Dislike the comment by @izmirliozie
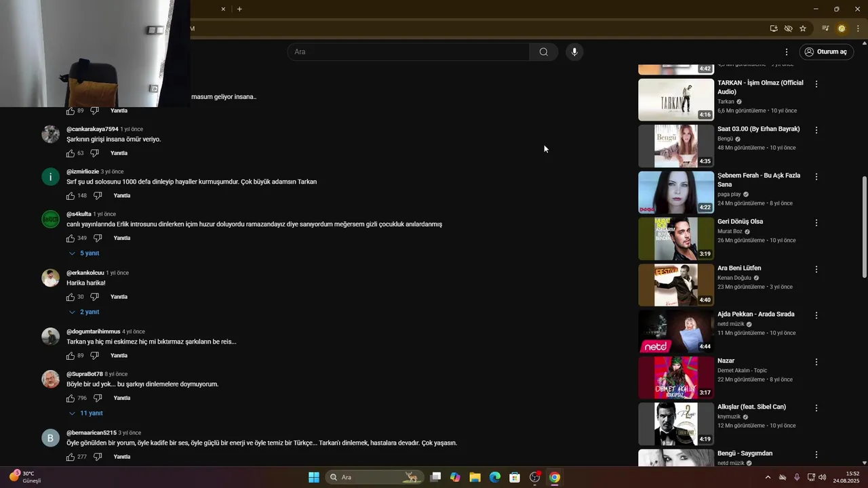The image size is (868, 488). click(x=98, y=196)
